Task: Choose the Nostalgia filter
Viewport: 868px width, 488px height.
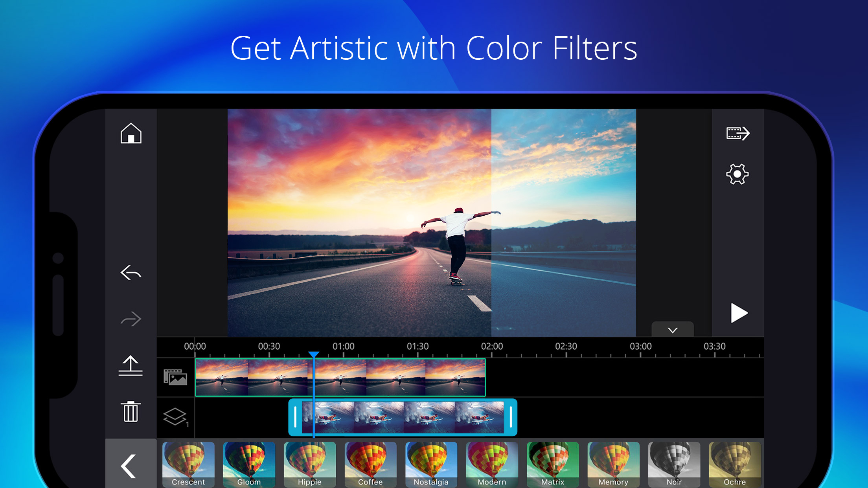Action: point(431,464)
